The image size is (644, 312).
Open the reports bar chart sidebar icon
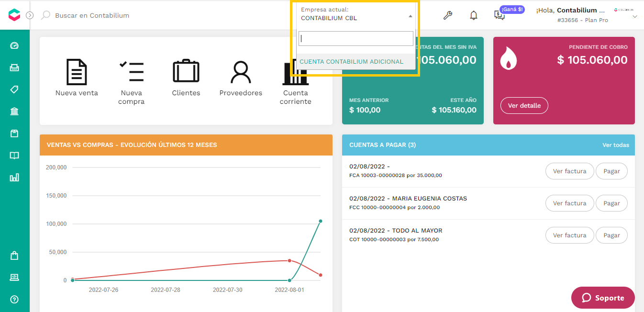[x=14, y=178]
